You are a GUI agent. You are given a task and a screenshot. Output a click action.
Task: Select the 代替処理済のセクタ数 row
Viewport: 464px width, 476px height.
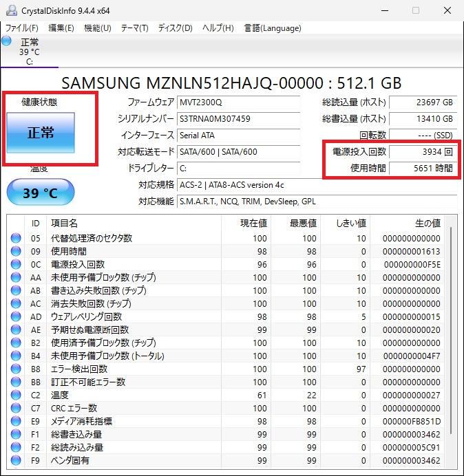coord(225,238)
